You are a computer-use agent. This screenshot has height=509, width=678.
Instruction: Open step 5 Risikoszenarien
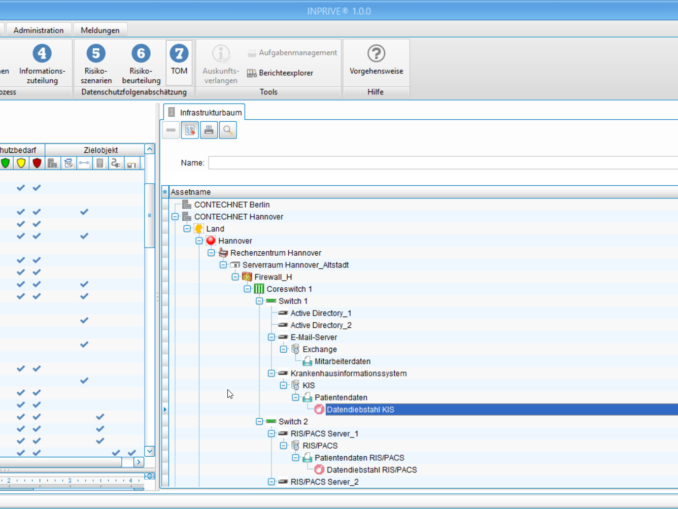pos(96,64)
